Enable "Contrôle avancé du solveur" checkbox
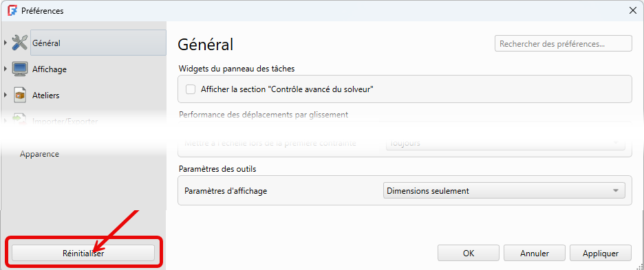Image resolution: width=644 pixels, height=270 pixels. [x=191, y=89]
